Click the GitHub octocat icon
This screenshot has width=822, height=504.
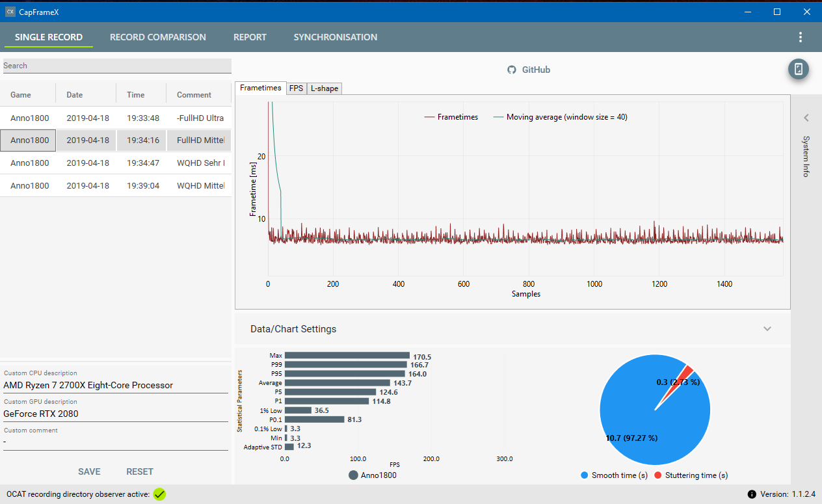click(x=511, y=70)
